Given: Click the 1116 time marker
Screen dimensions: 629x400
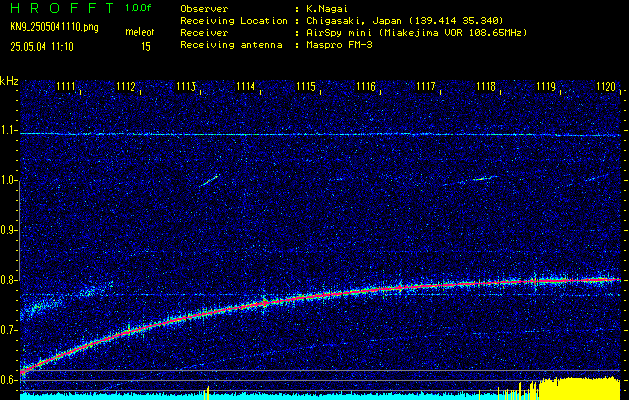Looking at the screenshot, I should click(x=366, y=86).
